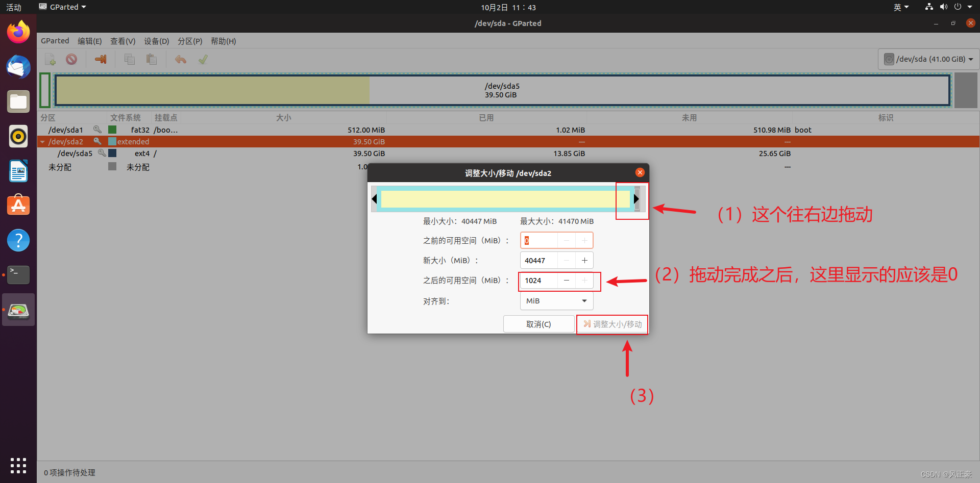
Task: Click the date and time in top bar
Action: (x=508, y=7)
